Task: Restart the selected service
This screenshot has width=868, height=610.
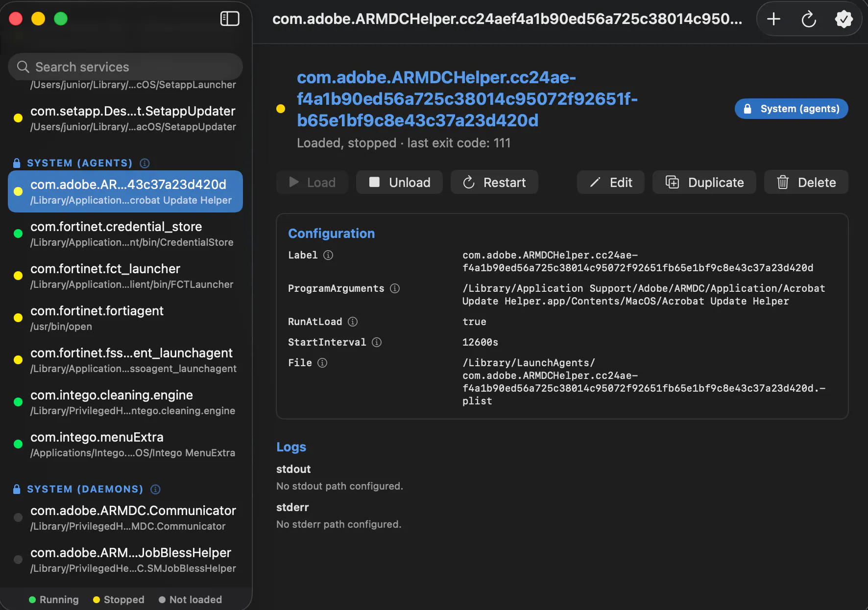Action: tap(494, 182)
